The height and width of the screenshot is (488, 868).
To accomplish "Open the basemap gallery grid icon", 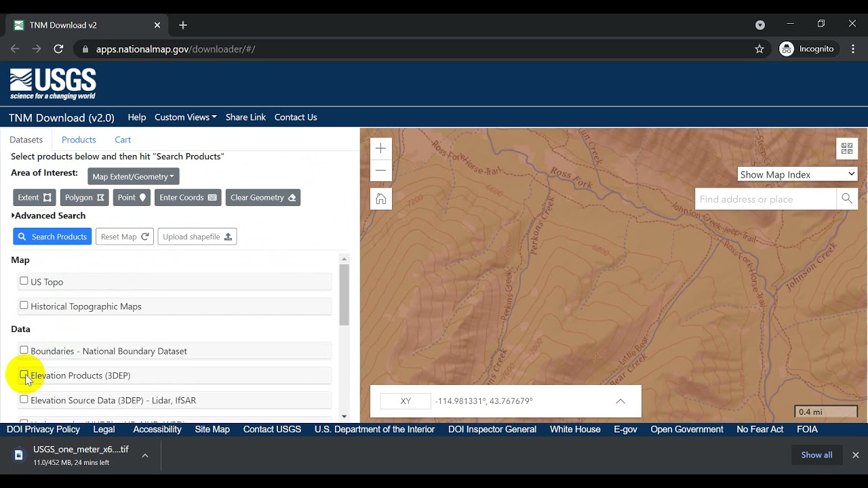I will (847, 148).
